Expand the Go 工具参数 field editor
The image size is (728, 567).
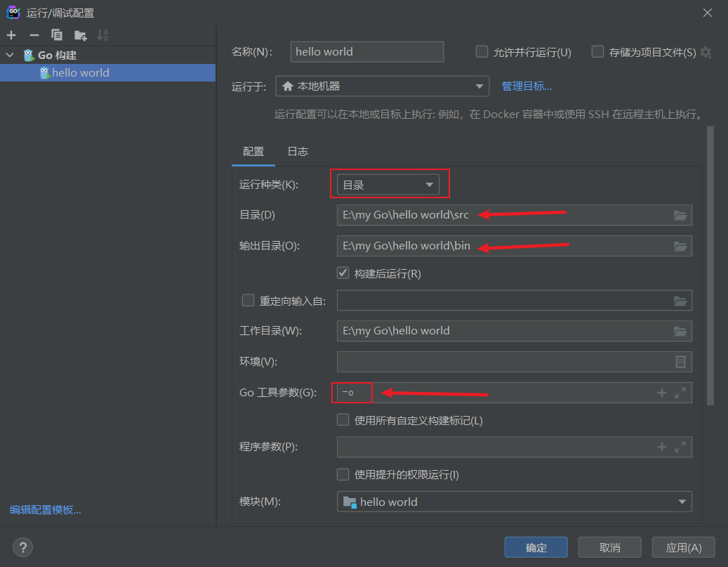tap(679, 392)
